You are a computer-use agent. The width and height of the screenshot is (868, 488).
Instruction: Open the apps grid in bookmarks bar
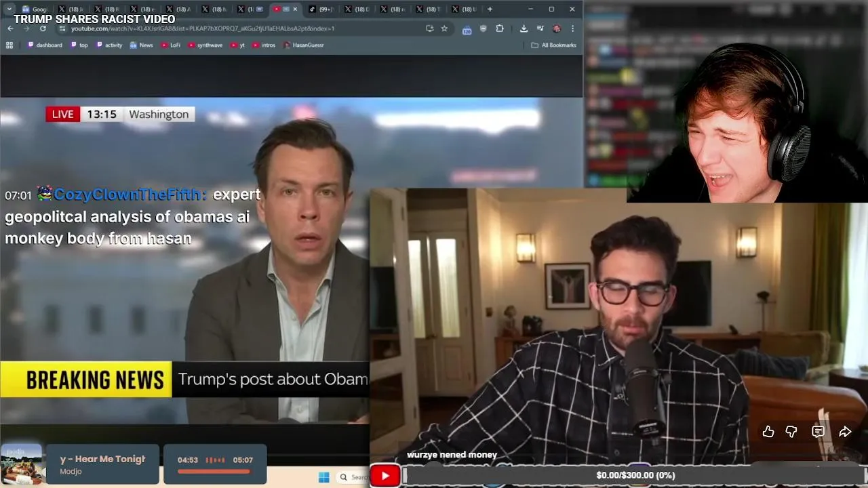pyautogui.click(x=9, y=45)
